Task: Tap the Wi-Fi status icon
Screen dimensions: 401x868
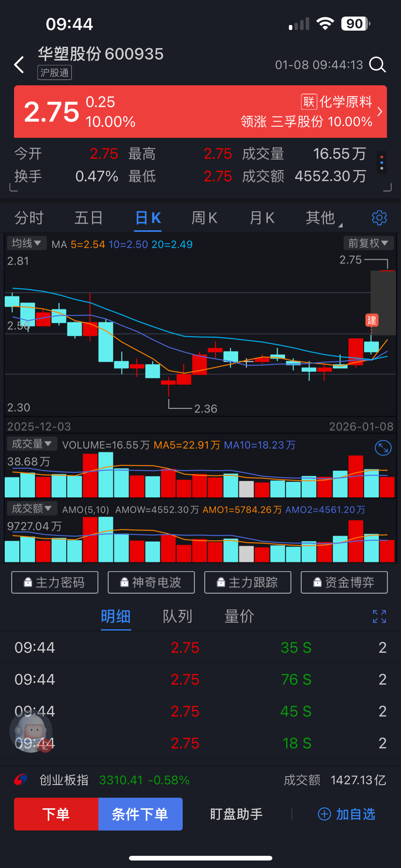Action: click(x=325, y=24)
